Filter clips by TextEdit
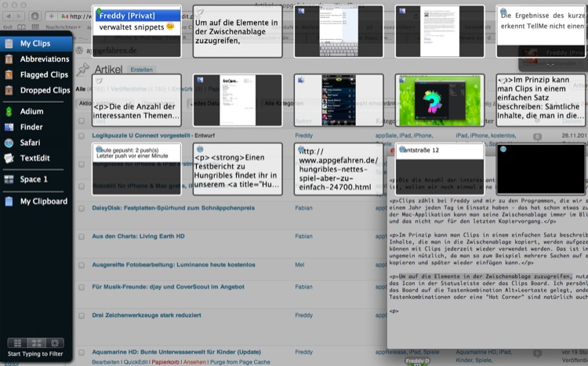The image size is (588, 366). tap(34, 158)
